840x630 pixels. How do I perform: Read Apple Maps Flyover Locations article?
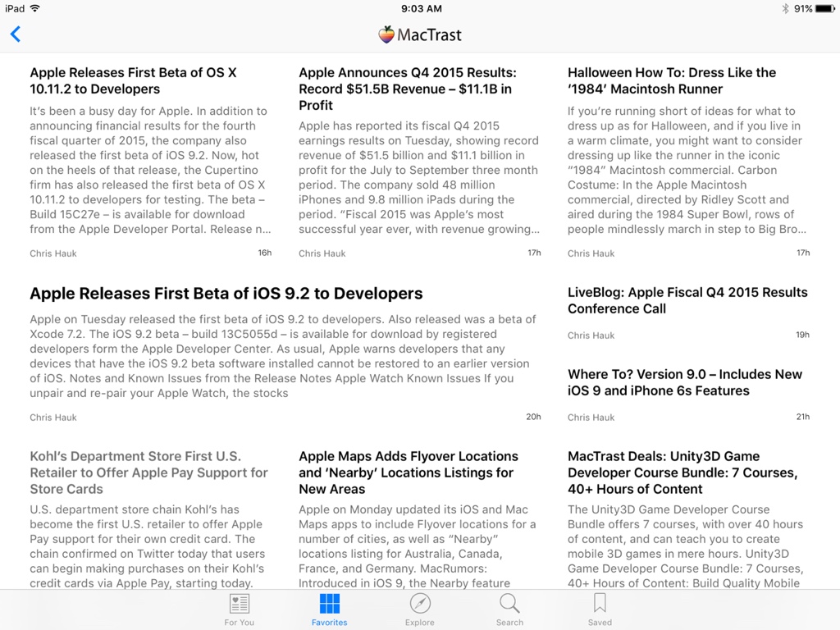[x=409, y=472]
